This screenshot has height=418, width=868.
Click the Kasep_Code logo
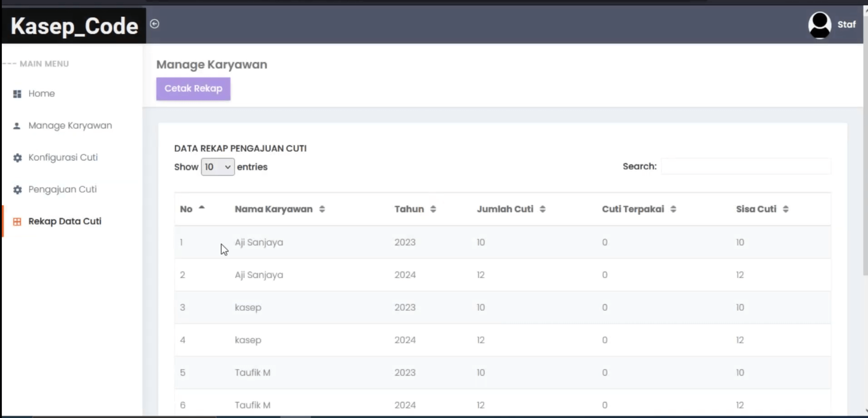coord(74,26)
